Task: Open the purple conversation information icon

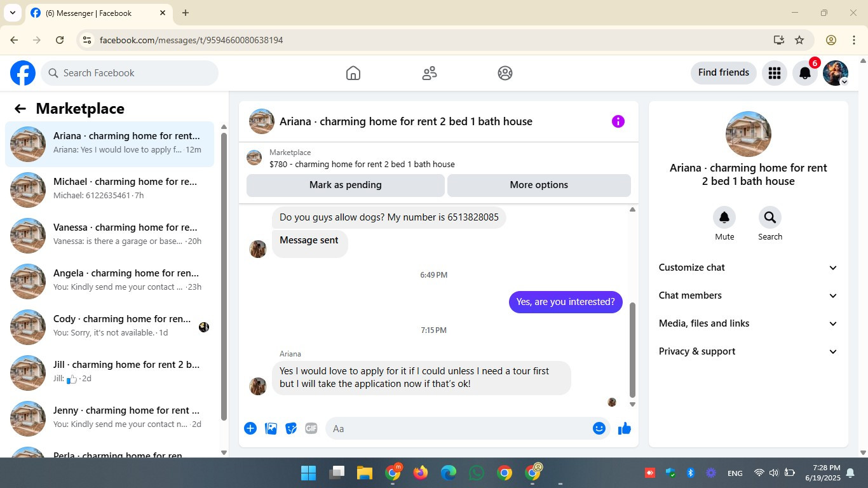Action: pyautogui.click(x=618, y=121)
